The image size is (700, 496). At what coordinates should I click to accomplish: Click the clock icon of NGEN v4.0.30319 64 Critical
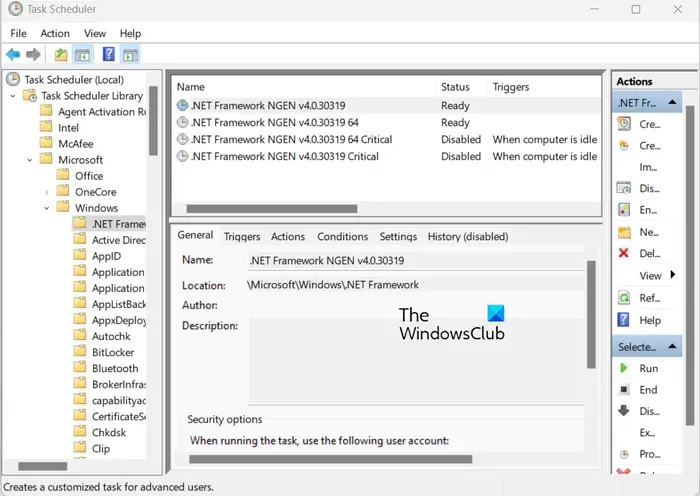[x=182, y=139]
